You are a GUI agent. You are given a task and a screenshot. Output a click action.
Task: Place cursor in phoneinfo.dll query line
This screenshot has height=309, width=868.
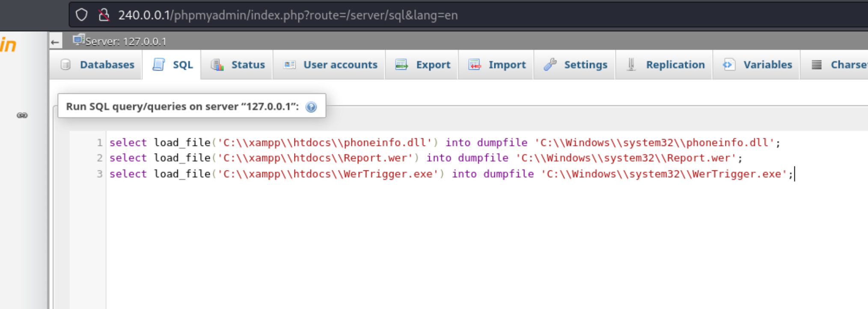point(445,143)
